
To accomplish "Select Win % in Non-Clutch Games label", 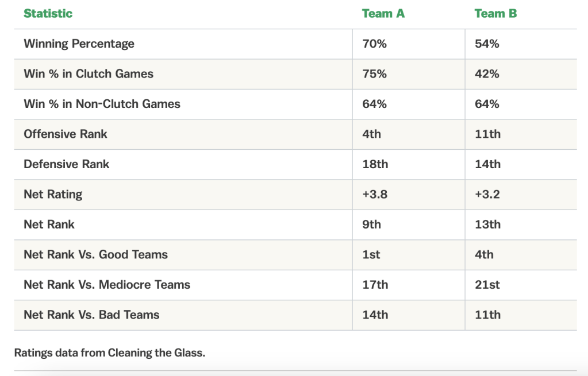I will pos(102,104).
